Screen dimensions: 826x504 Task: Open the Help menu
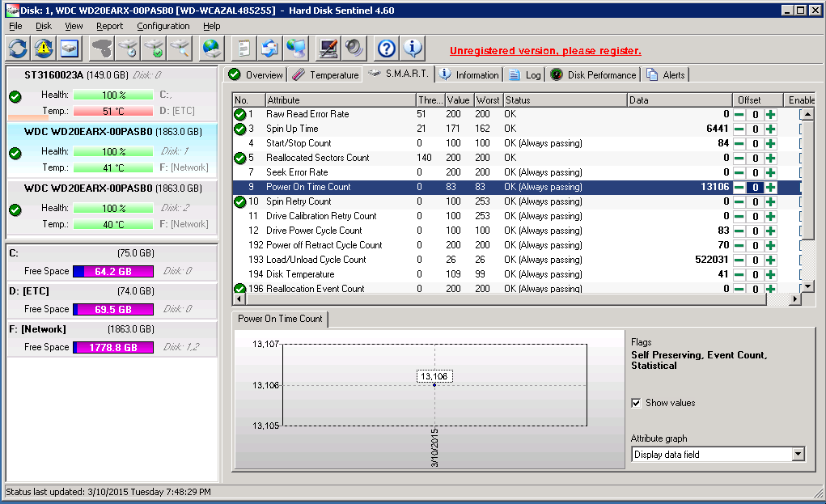coord(212,26)
